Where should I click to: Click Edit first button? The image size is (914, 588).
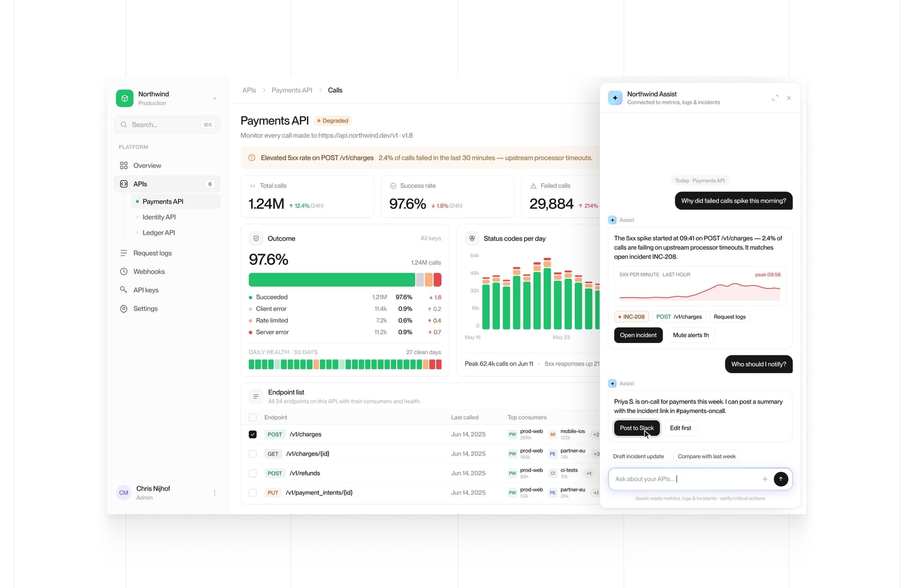pyautogui.click(x=680, y=428)
